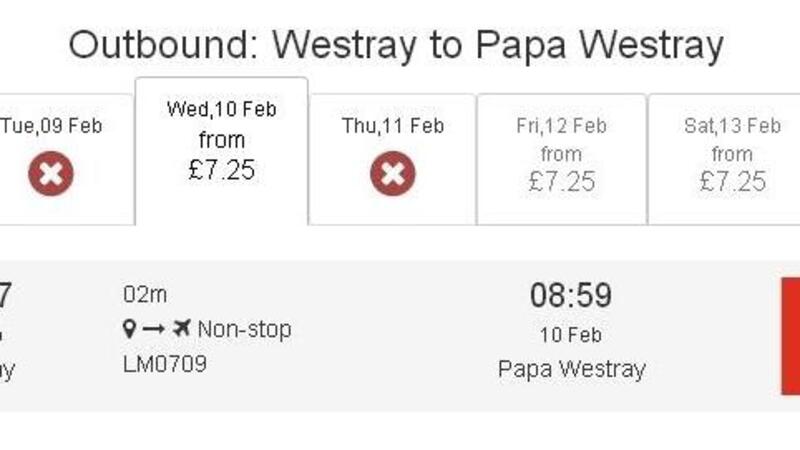The height and width of the screenshot is (450, 800).
Task: Click the Outbound: Westray to Papa Westray heading
Action: (396, 45)
